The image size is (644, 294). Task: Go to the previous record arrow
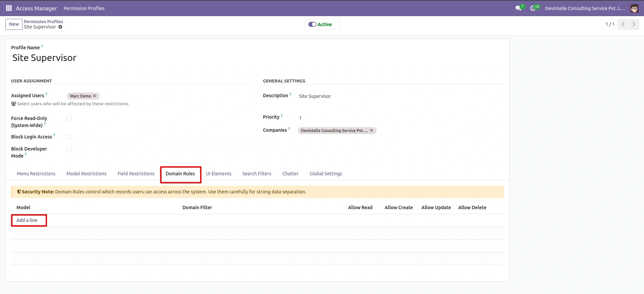pos(623,24)
